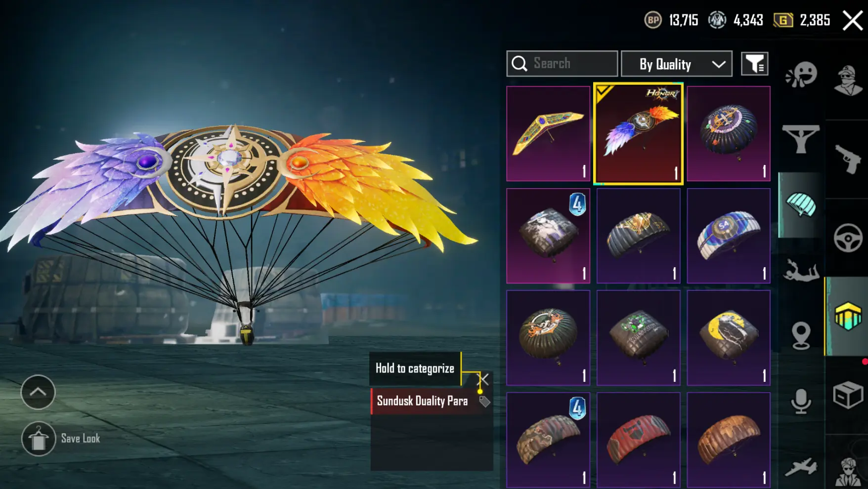
Task: Switch to the striped backpack category tab
Action: [x=848, y=316]
